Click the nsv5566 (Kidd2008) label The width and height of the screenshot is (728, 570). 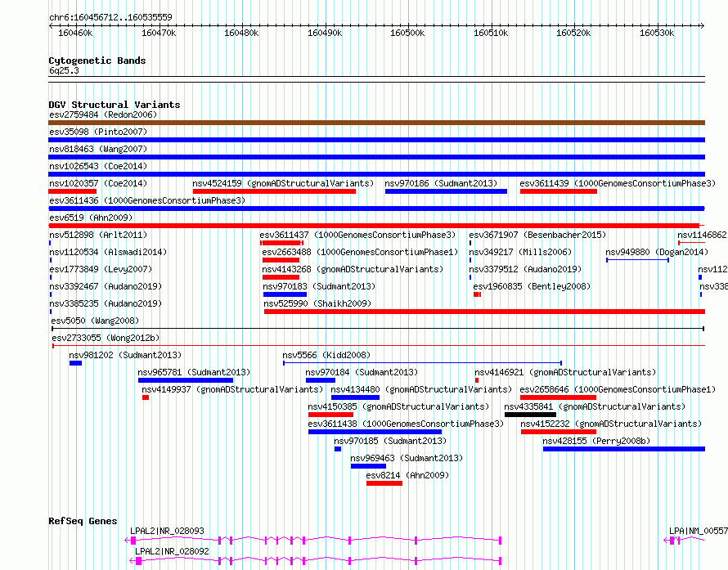(326, 355)
